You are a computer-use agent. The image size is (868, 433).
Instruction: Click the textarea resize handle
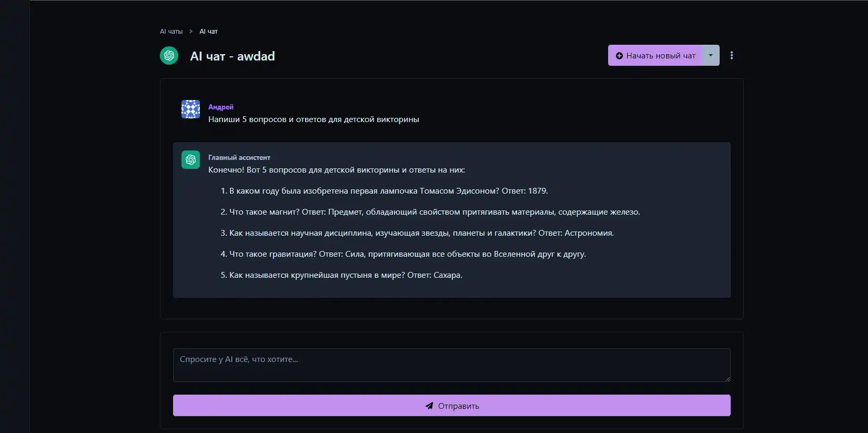pyautogui.click(x=728, y=378)
